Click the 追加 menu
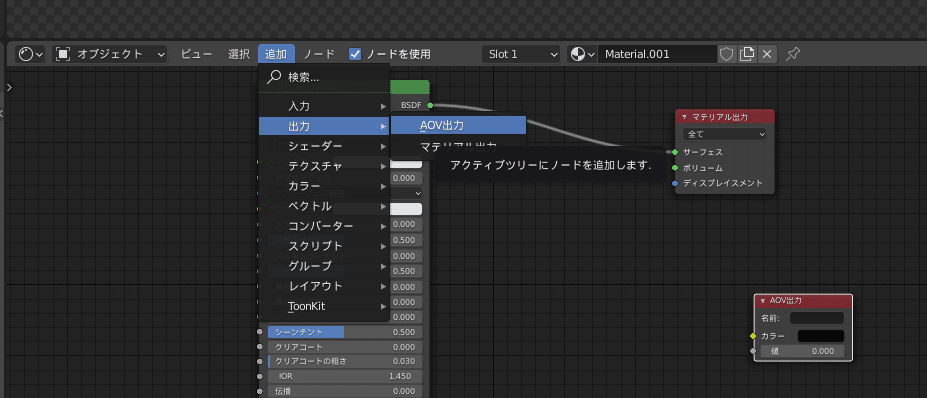The image size is (927, 398). coord(276,54)
